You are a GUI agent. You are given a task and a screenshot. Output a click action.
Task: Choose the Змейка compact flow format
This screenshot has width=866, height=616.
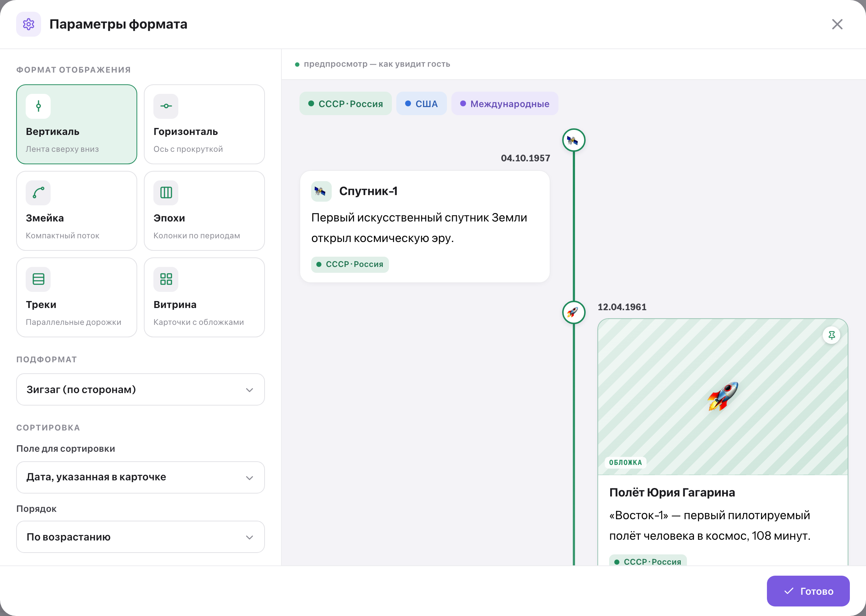tap(77, 211)
